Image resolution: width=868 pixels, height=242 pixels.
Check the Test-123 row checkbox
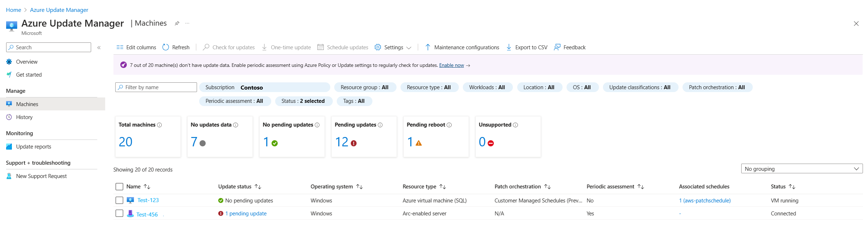coord(119,200)
